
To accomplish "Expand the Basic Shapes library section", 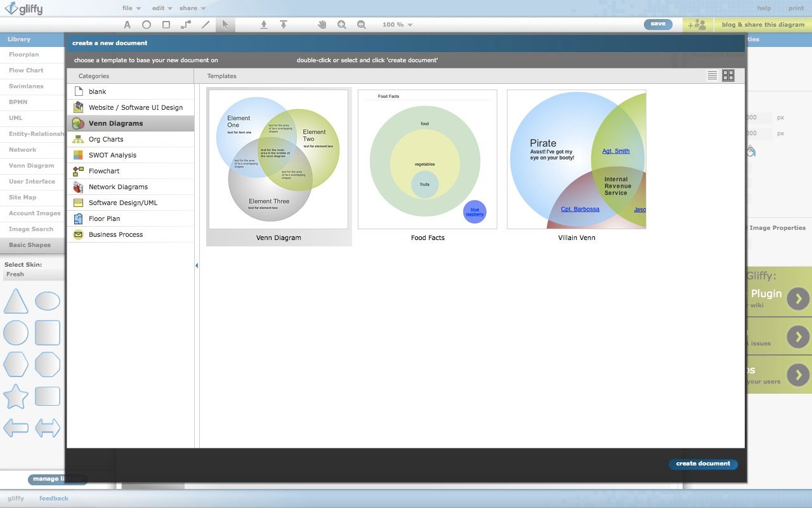I will click(x=32, y=245).
